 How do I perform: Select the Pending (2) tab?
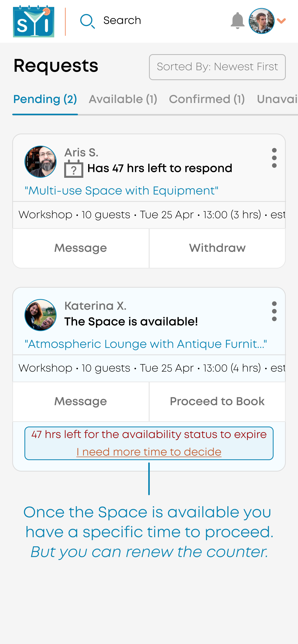[45, 99]
